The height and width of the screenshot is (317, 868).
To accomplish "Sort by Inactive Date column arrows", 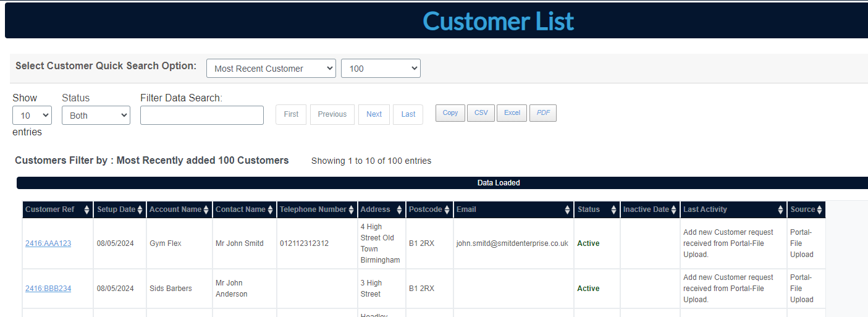I will coord(674,210).
